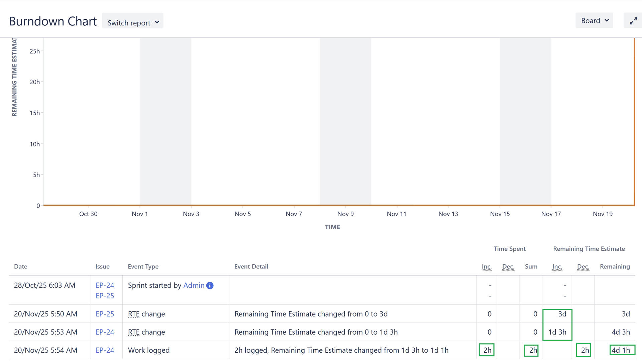Click the Admin user link
This screenshot has width=642, height=364.
tap(194, 285)
